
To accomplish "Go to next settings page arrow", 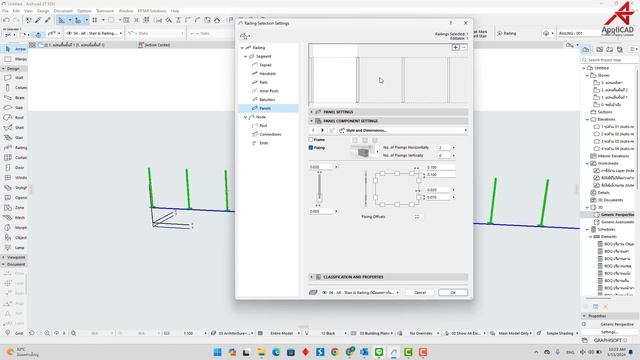I will 322,131.
